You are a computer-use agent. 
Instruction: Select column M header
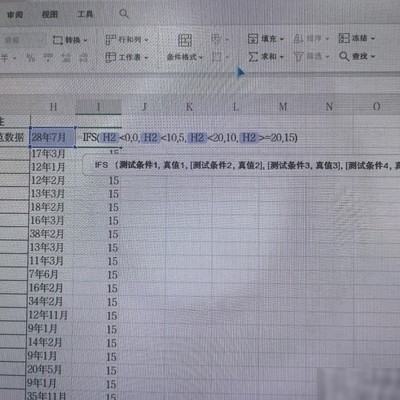click(283, 107)
